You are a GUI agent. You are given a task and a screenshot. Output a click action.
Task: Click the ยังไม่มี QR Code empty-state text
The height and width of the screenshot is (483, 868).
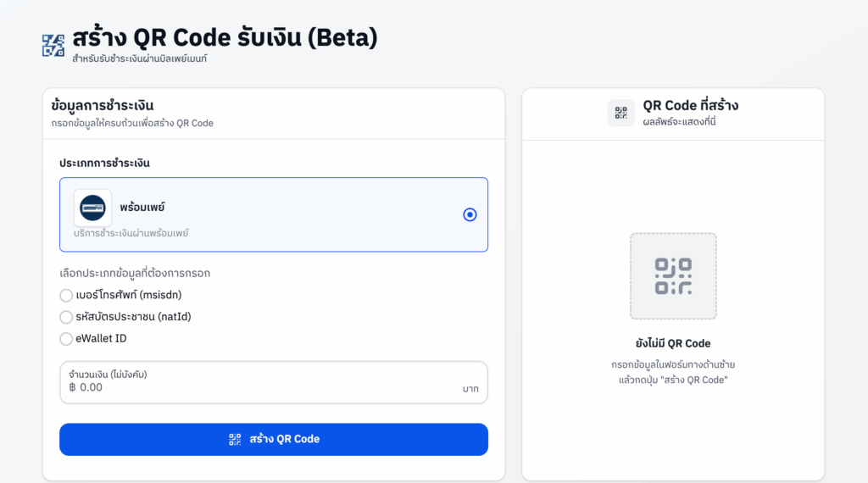tap(673, 343)
